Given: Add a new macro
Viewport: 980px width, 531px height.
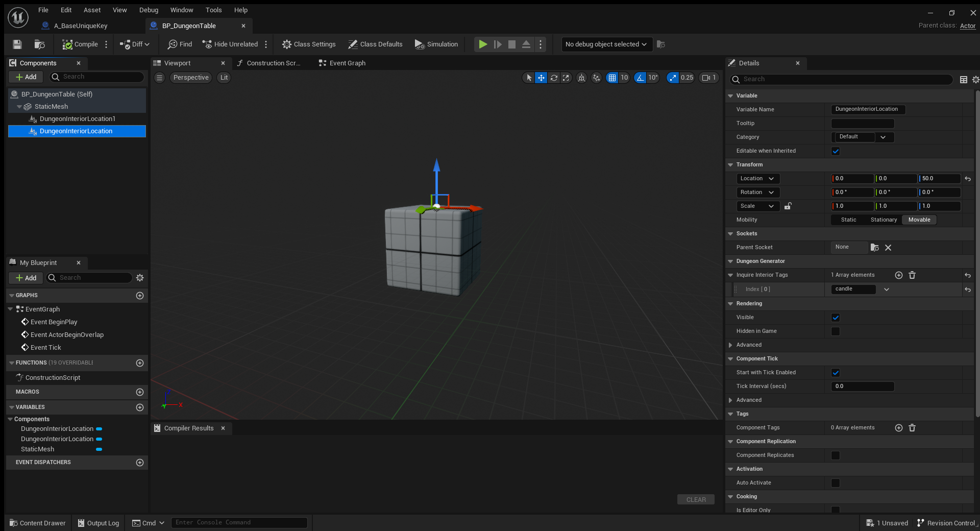Looking at the screenshot, I should tap(140, 392).
